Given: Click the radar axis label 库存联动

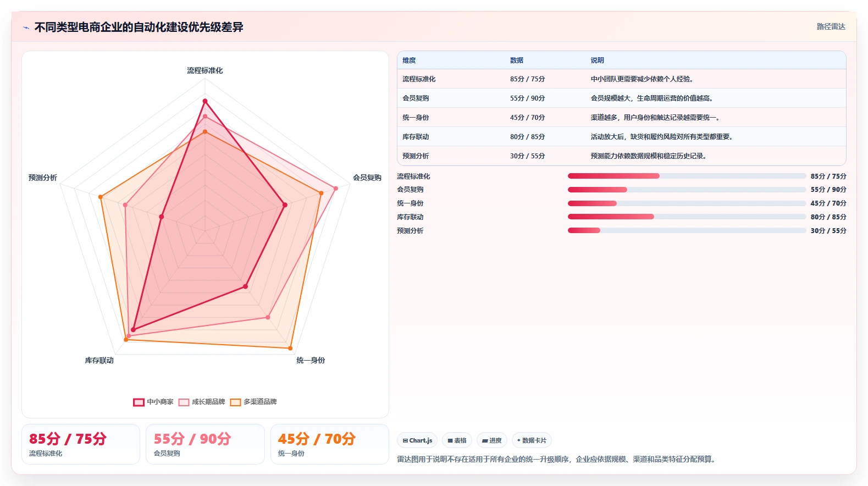Looking at the screenshot, I should [99, 360].
